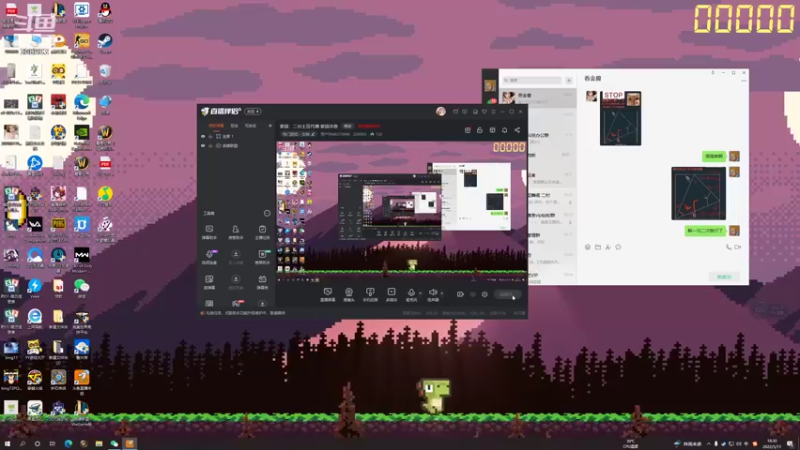Start a video call in WeChat
800x450 pixels.
[738, 247]
